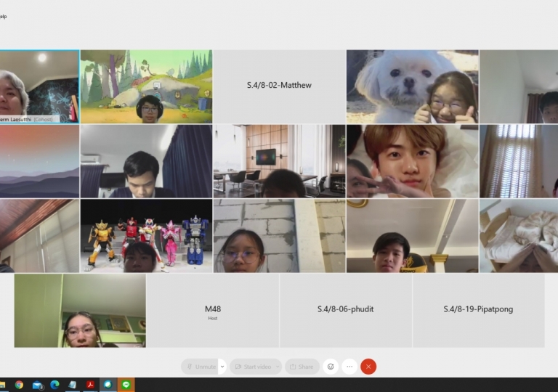This screenshot has width=558, height=392.
Task: Click the Share content button
Action: (x=302, y=367)
